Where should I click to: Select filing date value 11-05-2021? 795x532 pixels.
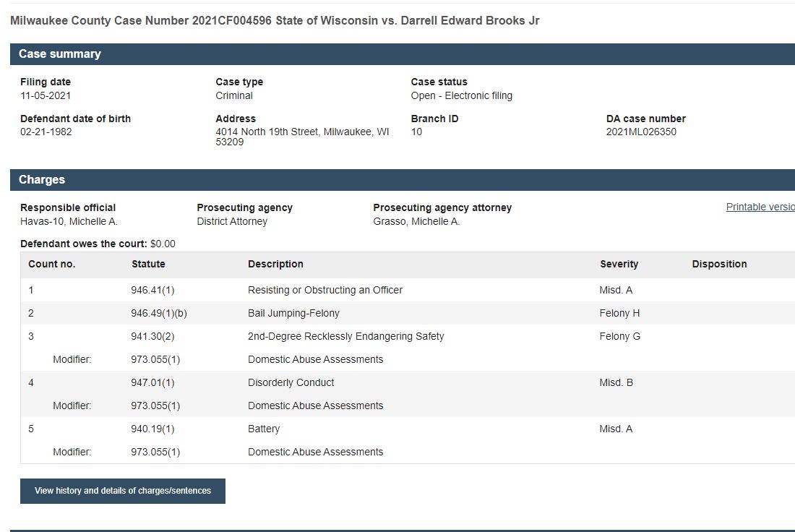pyautogui.click(x=46, y=95)
